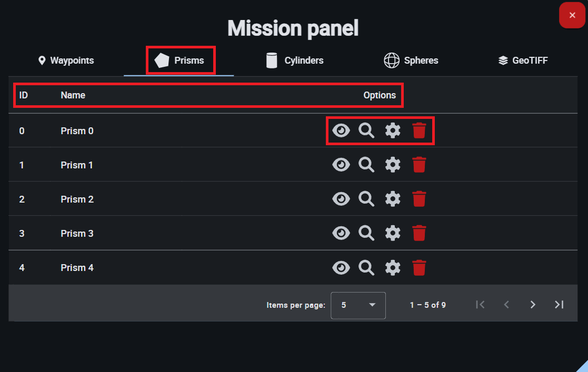
Task: Open settings gear for Prism 1
Action: click(393, 165)
